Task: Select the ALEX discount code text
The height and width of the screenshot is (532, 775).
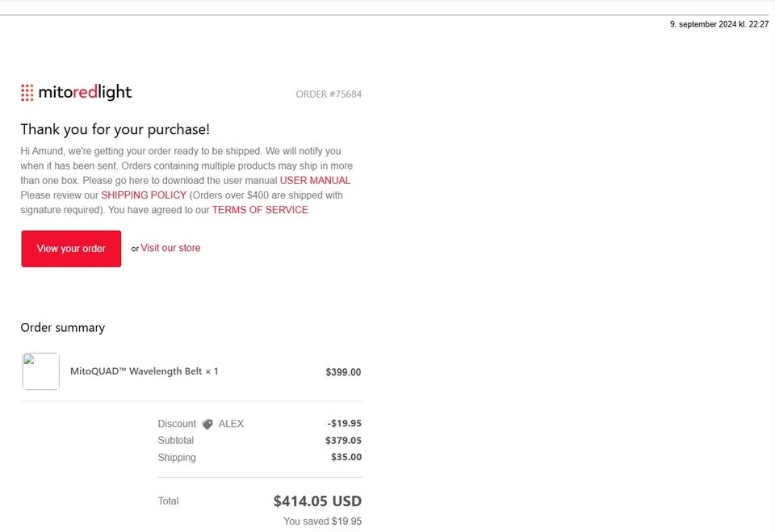Action: coord(231,424)
